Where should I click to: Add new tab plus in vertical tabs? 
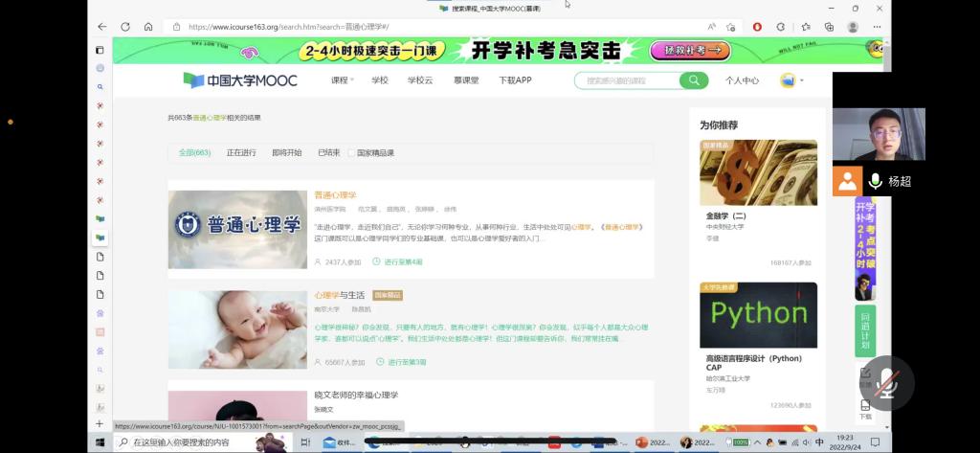(100, 423)
